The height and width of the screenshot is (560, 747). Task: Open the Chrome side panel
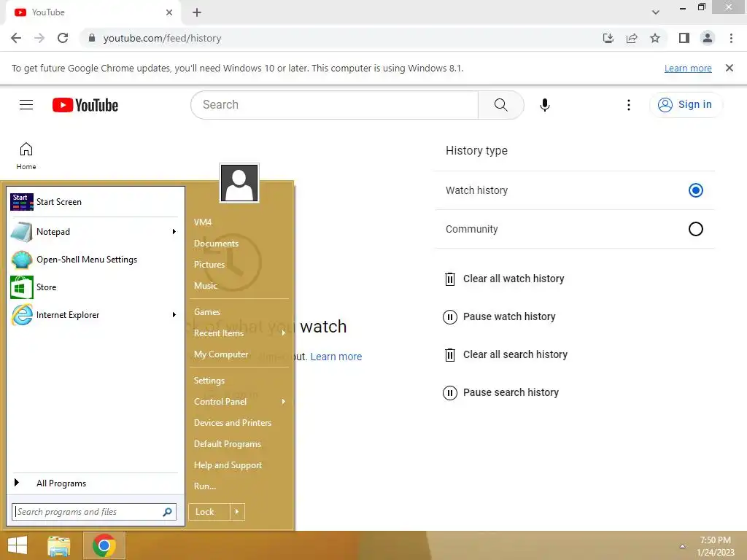[x=684, y=38]
